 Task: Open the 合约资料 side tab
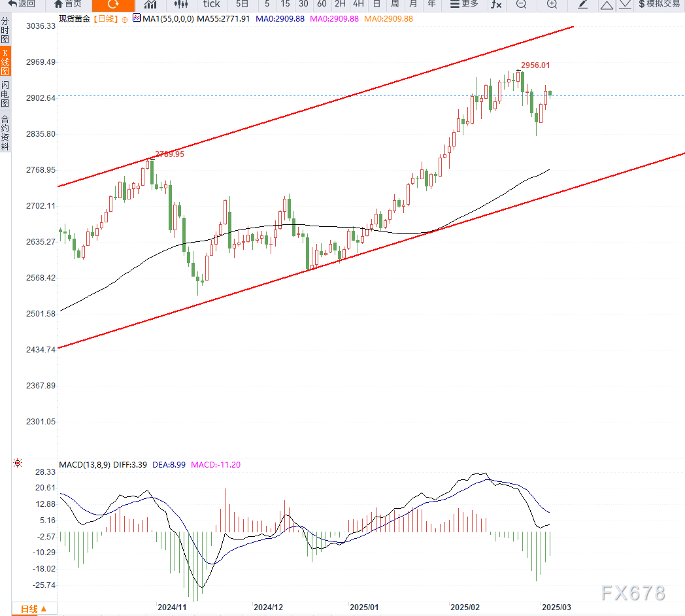coord(5,133)
